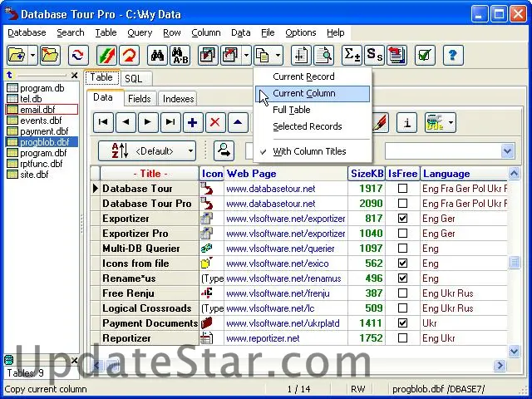The width and height of the screenshot is (532, 399).
Task: Check IsFree for Exportizer Pro row
Action: pyautogui.click(x=402, y=233)
